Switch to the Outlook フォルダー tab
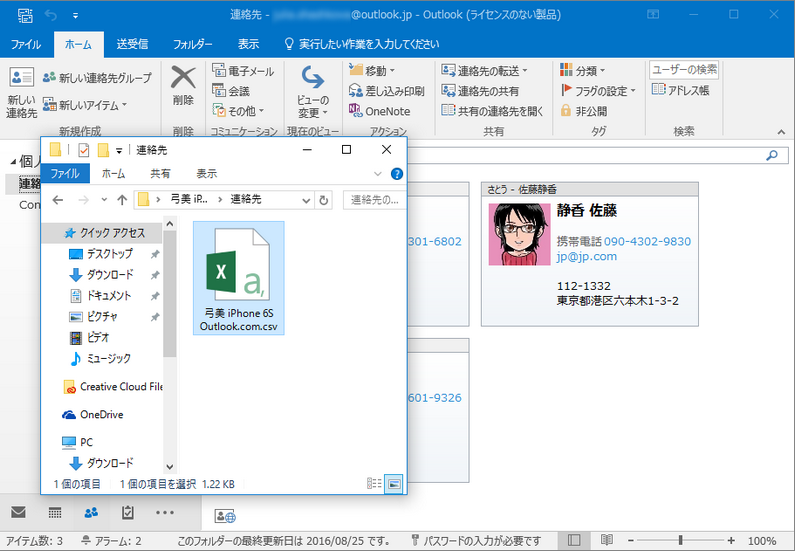795x551 pixels. [192, 44]
